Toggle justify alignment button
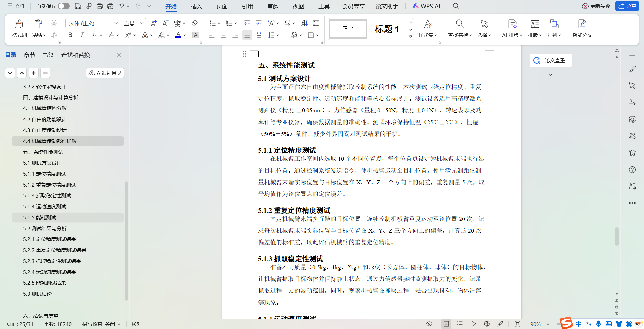Viewport: 644px width, 329px height. click(247, 35)
